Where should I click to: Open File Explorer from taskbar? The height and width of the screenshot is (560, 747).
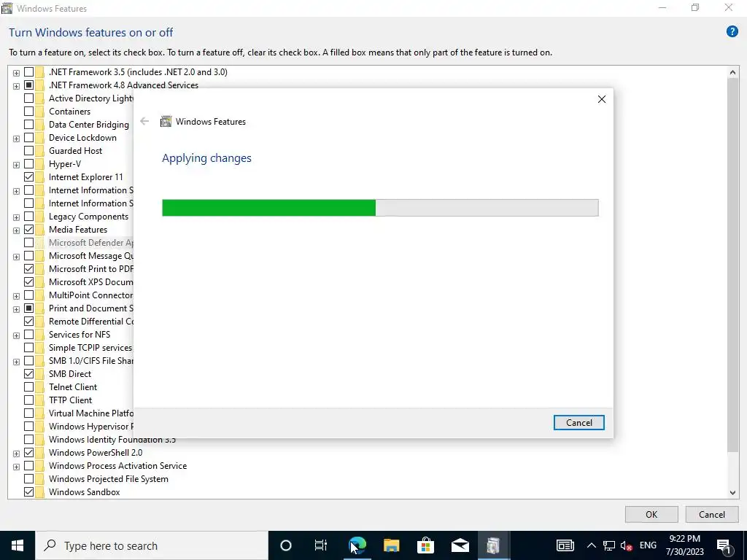pos(391,545)
